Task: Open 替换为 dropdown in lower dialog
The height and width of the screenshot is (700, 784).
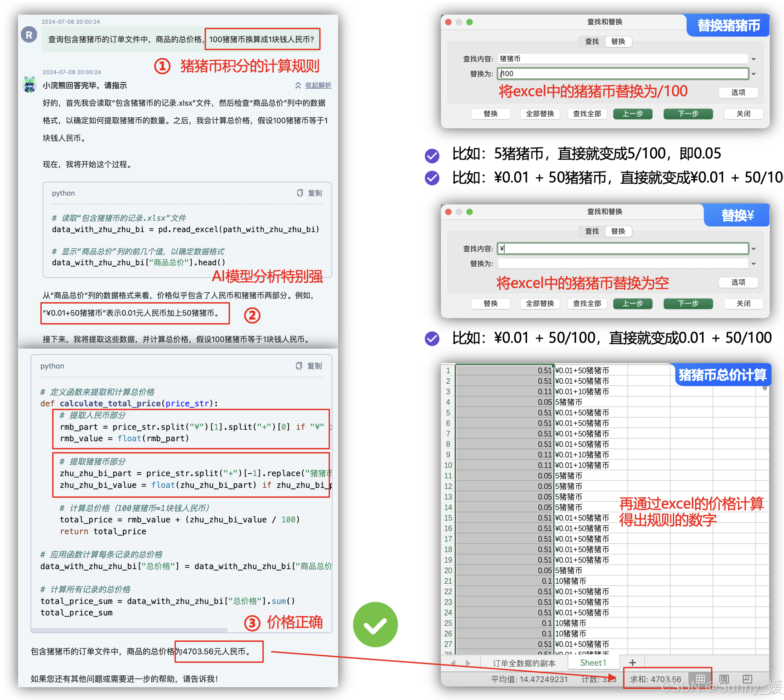Action: [754, 264]
